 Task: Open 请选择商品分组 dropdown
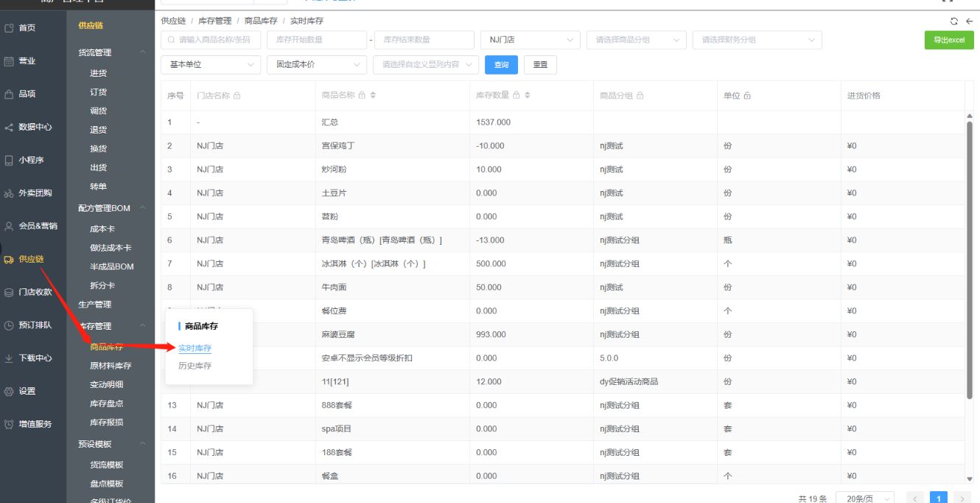point(637,40)
